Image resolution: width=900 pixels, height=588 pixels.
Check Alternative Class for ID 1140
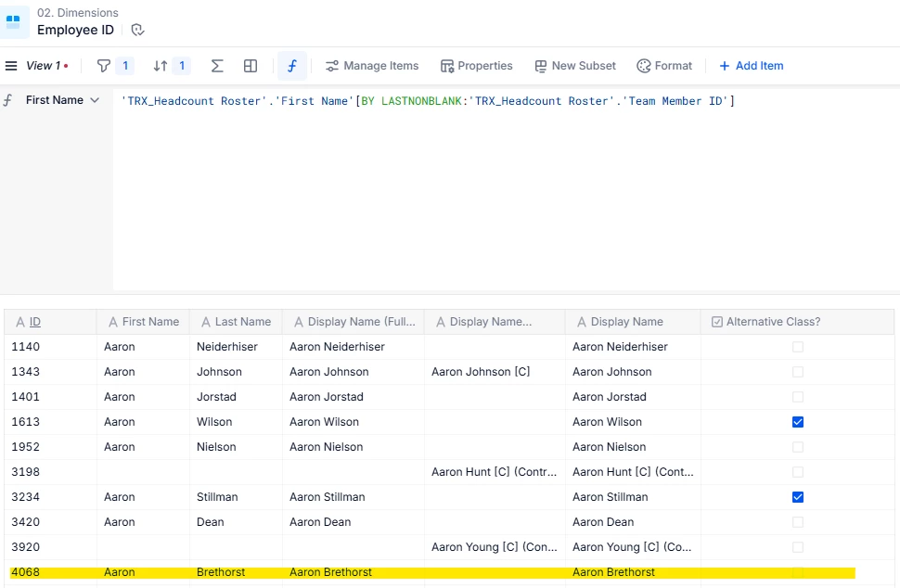(x=798, y=347)
